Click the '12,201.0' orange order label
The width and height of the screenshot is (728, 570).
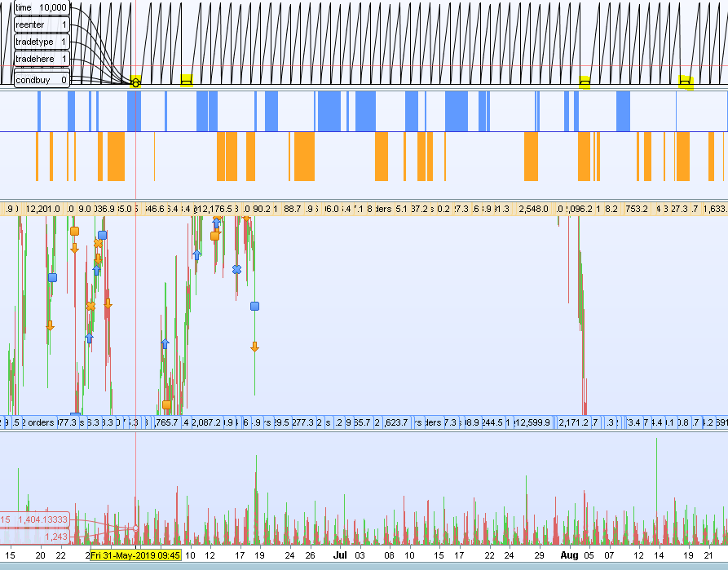pos(42,209)
